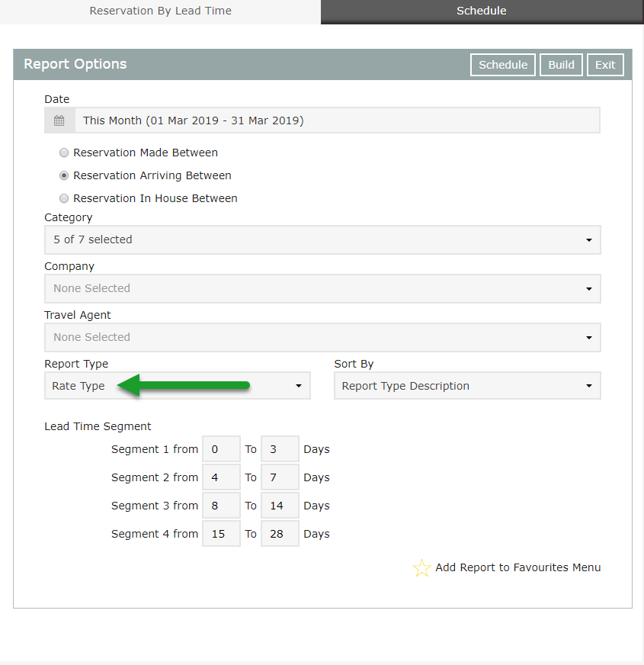The image size is (644, 665).
Task: Click the Schedule button in Report Options
Action: pos(503,65)
